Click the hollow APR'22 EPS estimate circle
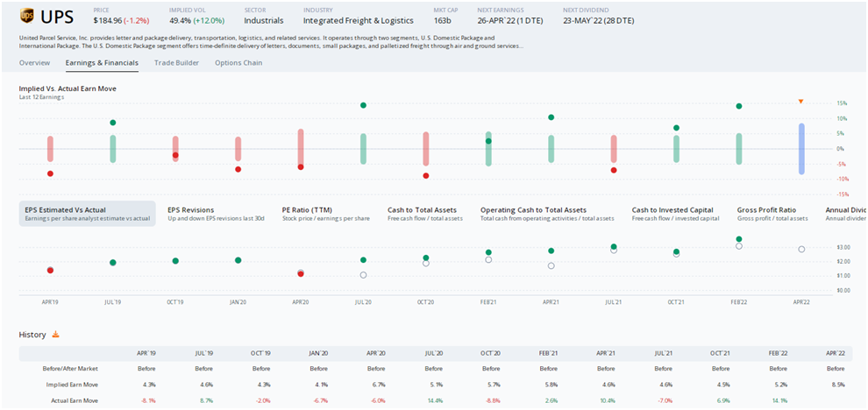 tap(801, 249)
